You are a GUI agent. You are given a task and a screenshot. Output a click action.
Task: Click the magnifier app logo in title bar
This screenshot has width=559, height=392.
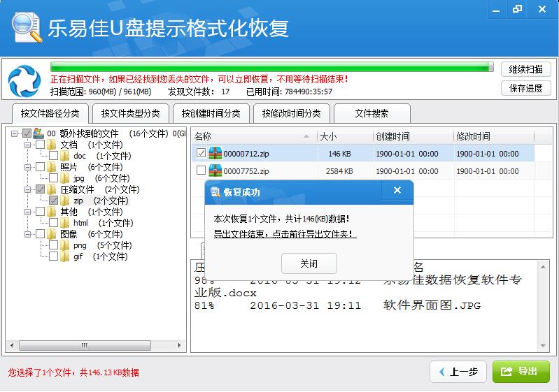tap(27, 27)
